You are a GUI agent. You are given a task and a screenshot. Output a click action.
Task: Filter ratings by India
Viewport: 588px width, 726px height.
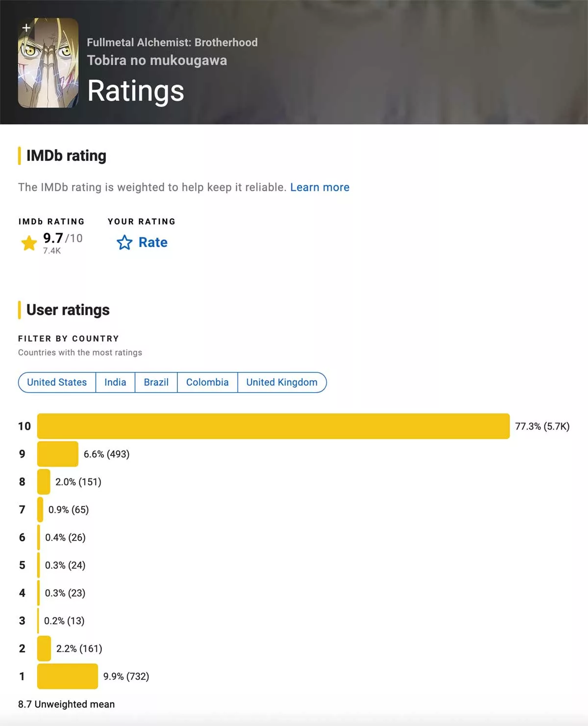[x=115, y=382]
